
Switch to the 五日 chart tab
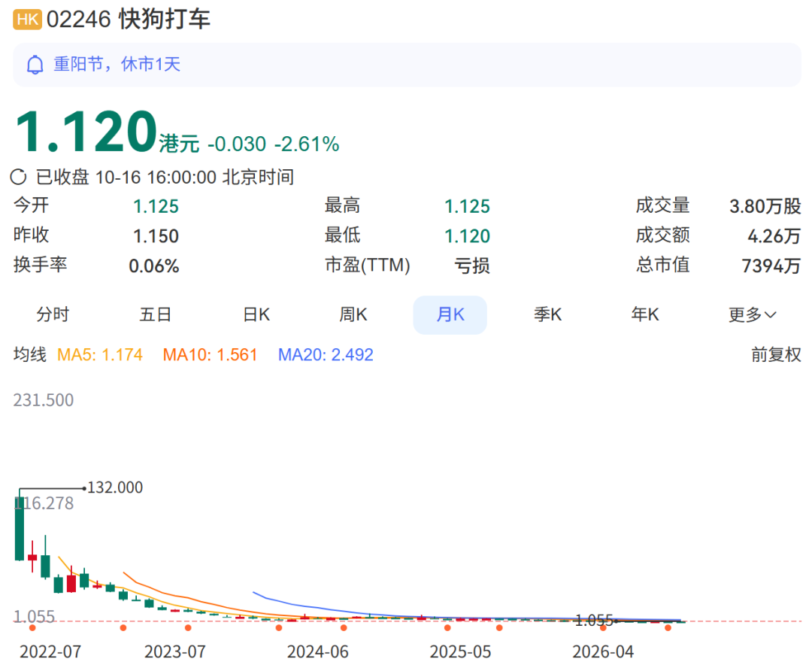tap(156, 314)
